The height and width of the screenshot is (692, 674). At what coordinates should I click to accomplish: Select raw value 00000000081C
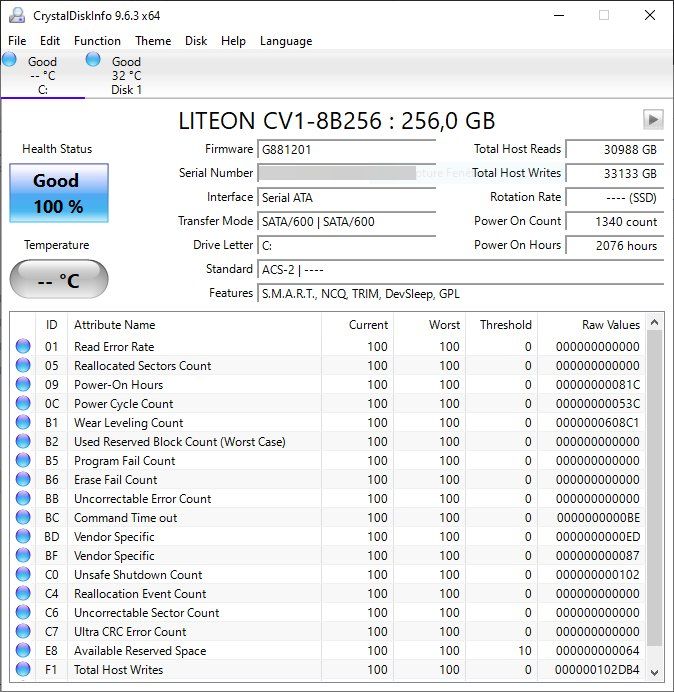[598, 385]
